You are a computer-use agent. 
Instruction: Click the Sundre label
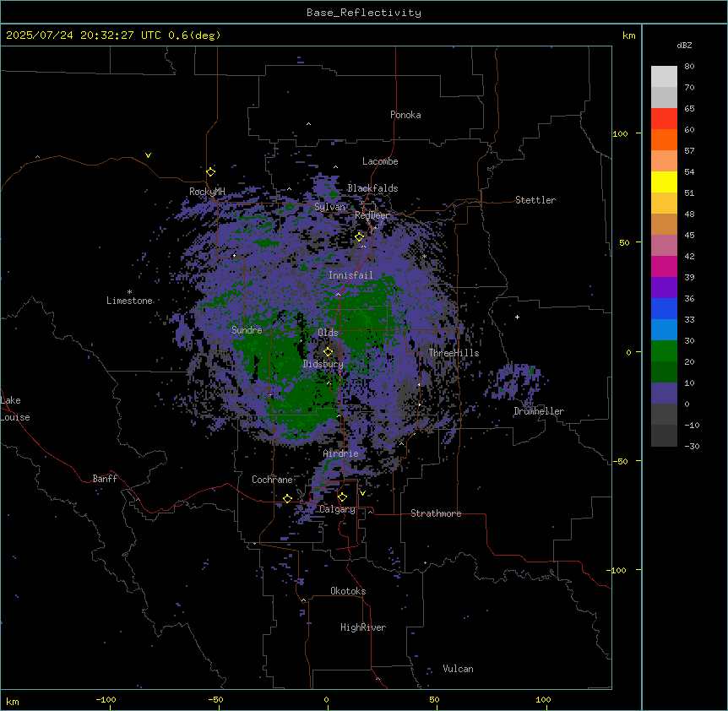[247, 330]
